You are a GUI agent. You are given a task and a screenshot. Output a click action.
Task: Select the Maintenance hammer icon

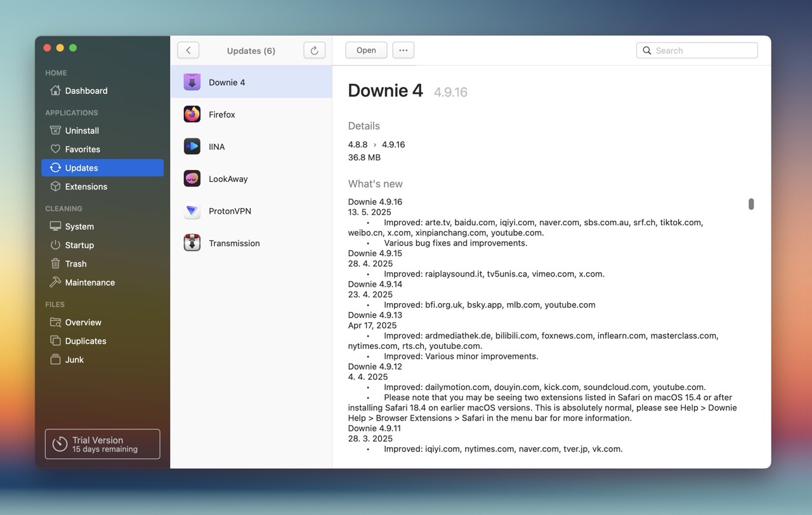tap(56, 282)
